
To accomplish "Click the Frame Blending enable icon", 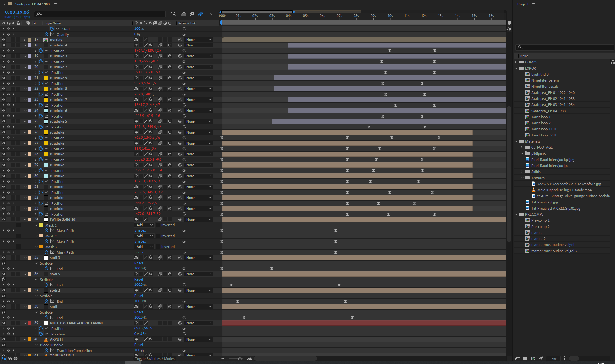I will [x=192, y=14].
